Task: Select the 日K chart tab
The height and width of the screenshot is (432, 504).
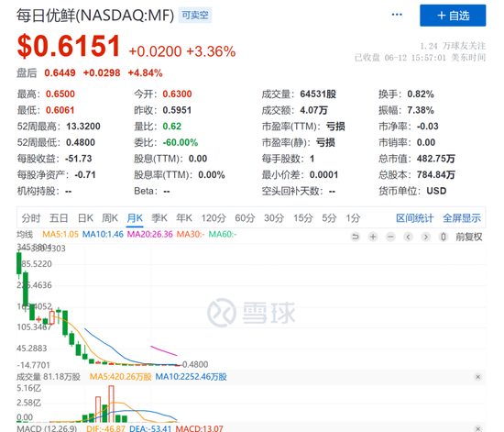Action: pyautogui.click(x=85, y=218)
